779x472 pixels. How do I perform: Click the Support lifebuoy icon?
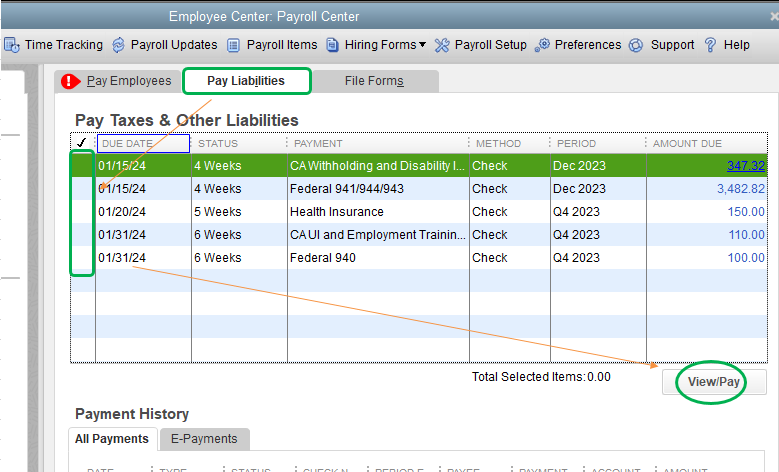(x=636, y=45)
